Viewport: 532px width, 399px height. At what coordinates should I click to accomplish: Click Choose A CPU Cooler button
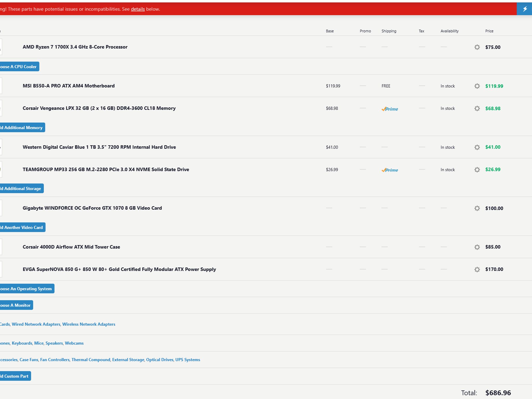tap(19, 66)
